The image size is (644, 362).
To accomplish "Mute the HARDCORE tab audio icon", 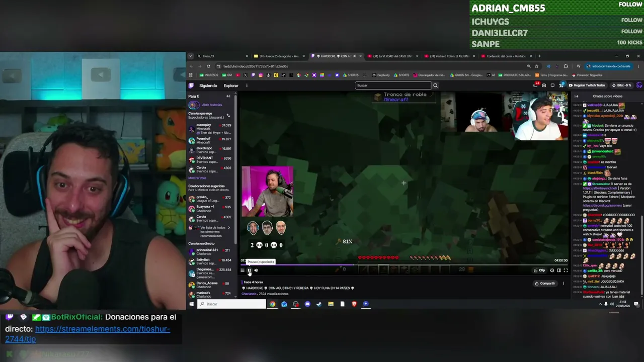I will [355, 56].
